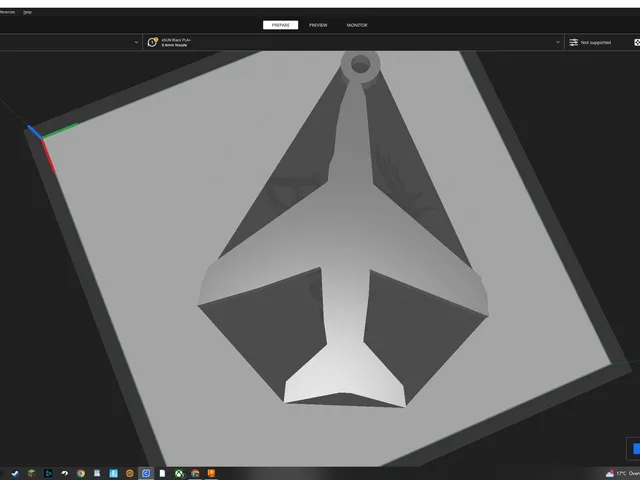Open the dark blue-letter taskbar icon

point(48,473)
